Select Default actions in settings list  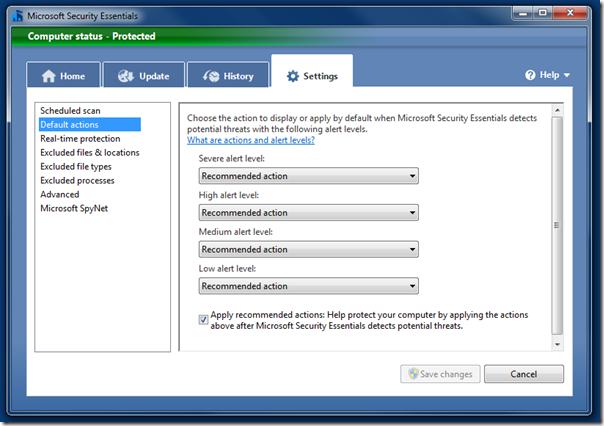point(90,124)
